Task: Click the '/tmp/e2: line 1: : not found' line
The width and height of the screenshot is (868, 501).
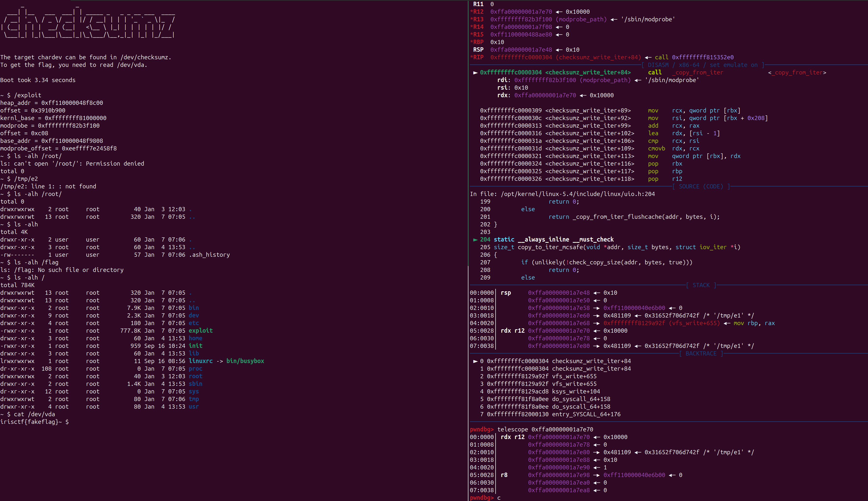Action: (48, 186)
